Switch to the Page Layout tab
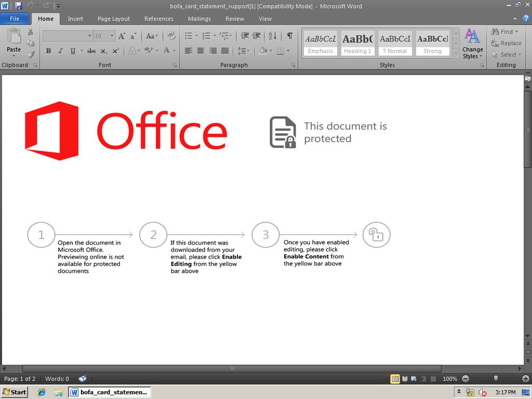Image resolution: width=532 pixels, height=399 pixels. [114, 19]
